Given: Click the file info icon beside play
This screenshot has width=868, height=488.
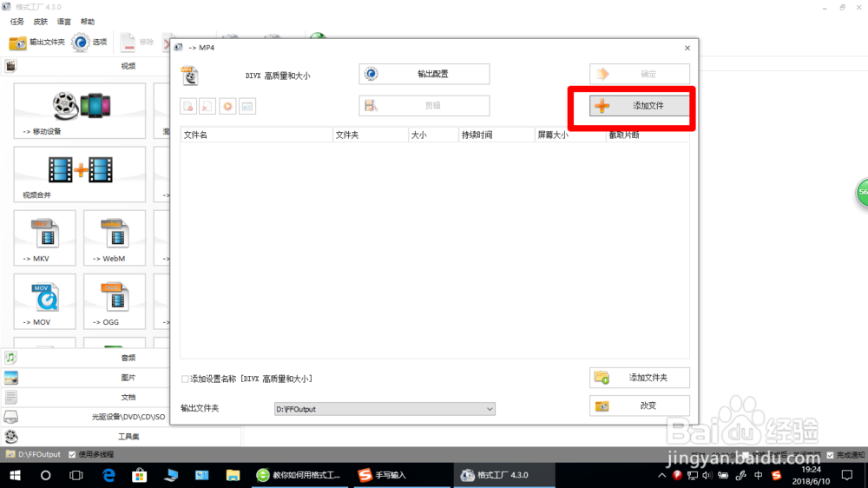Looking at the screenshot, I should [247, 106].
